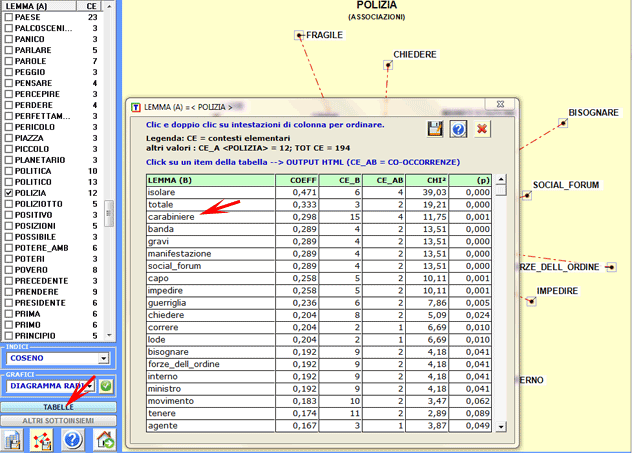Select the FRAGILE node marker in the diagram

coord(299,35)
